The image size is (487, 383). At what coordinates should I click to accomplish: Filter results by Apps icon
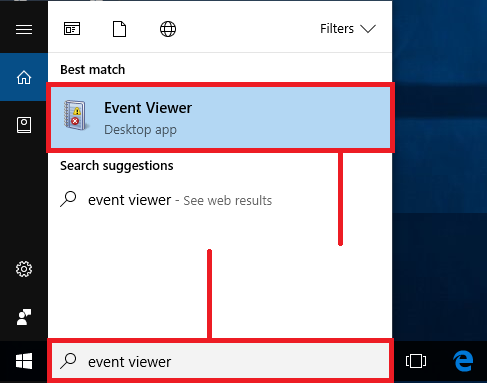72,29
